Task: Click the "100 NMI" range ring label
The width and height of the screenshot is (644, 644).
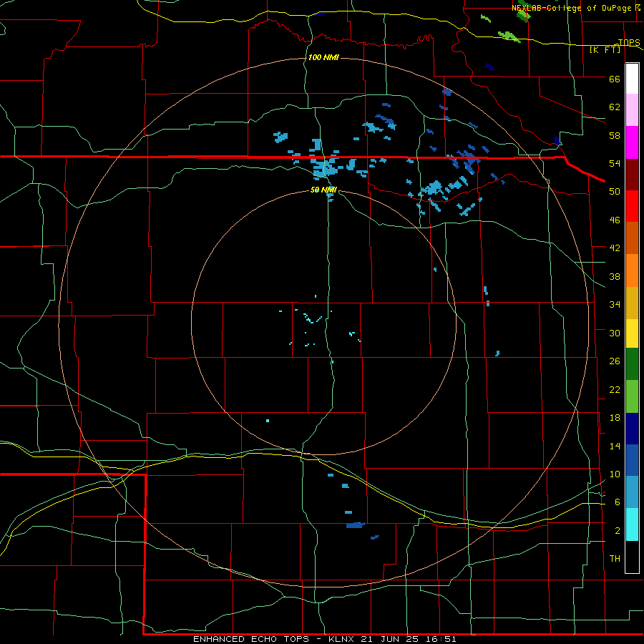Action: coord(323,57)
